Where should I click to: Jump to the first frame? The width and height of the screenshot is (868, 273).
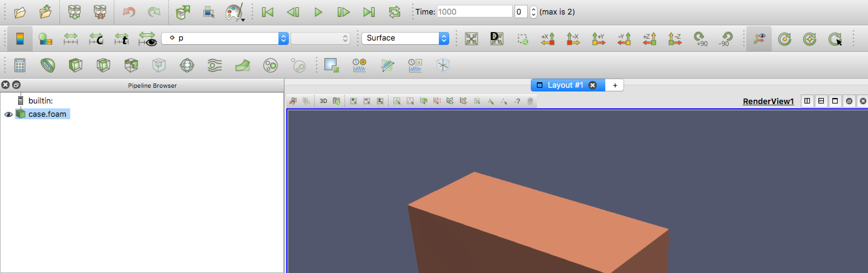268,12
